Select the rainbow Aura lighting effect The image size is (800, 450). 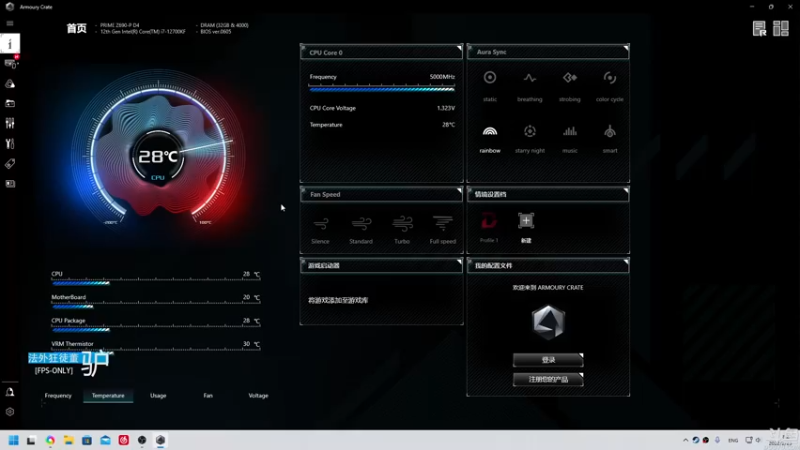[x=490, y=138]
